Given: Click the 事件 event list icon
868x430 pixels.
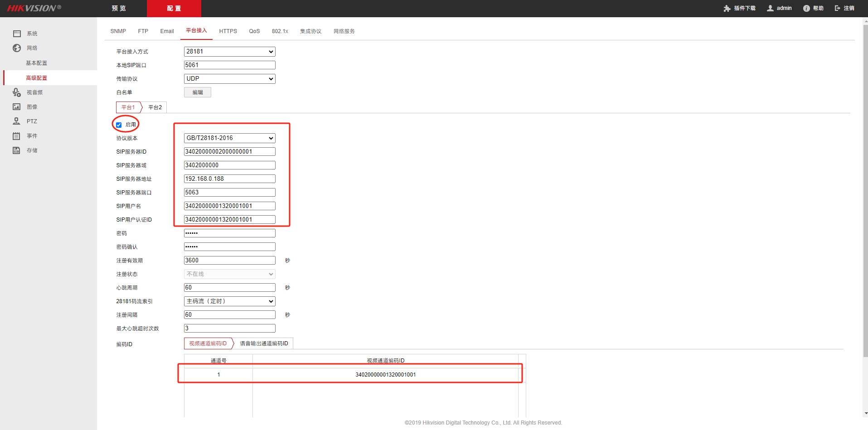Looking at the screenshot, I should pyautogui.click(x=17, y=136).
